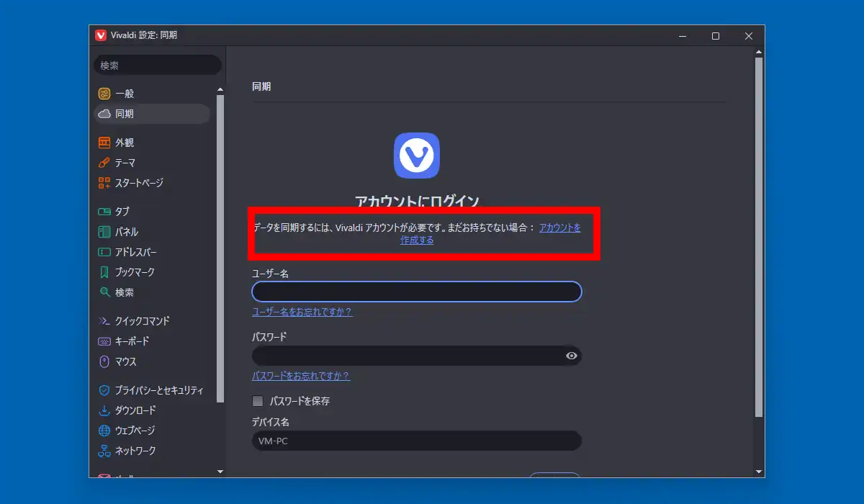Click the テーマ paintbrush icon

click(x=104, y=163)
